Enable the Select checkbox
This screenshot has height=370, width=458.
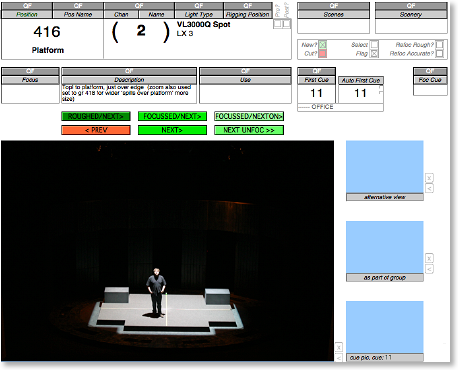pos(375,45)
